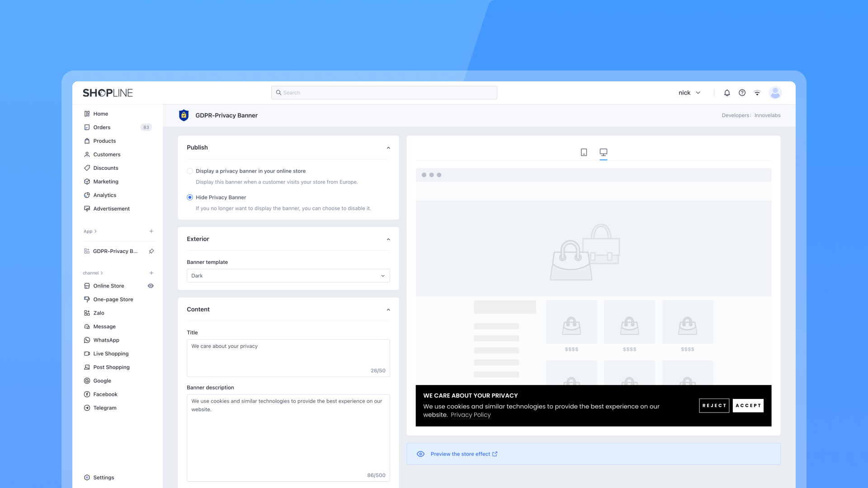Click the wifi status icon

(x=757, y=93)
